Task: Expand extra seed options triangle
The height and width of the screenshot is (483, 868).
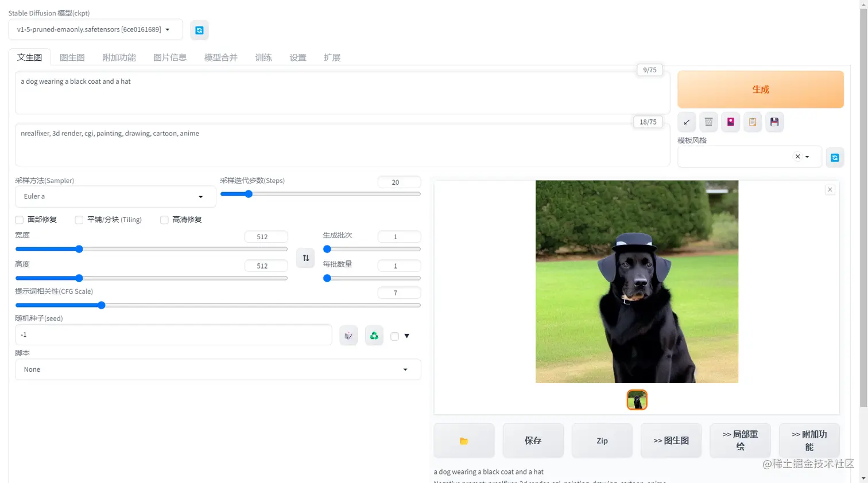Action: click(406, 336)
